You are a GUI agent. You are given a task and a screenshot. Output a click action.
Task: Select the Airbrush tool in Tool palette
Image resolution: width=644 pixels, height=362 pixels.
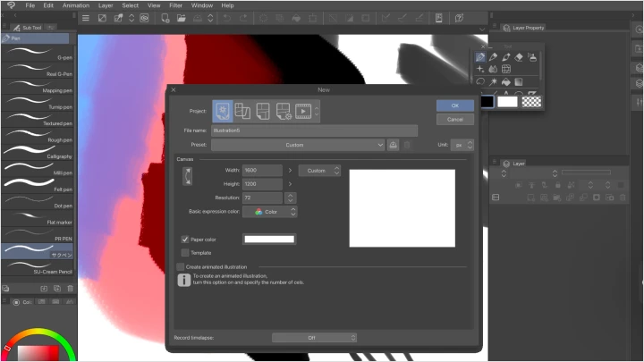532,57
